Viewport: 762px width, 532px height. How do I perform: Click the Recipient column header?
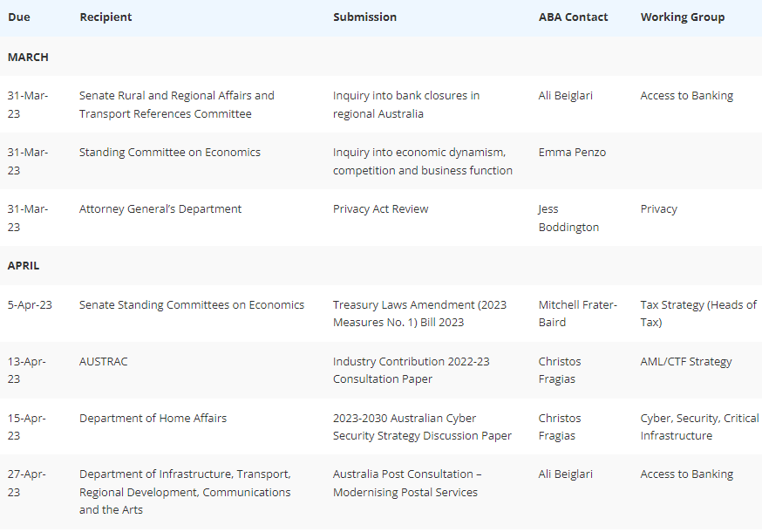[105, 17]
